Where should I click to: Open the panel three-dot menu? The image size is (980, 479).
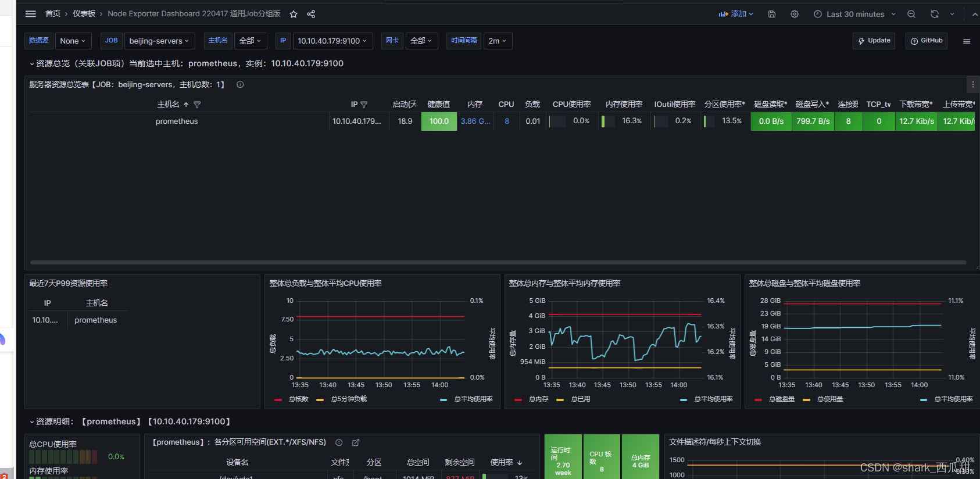pos(973,85)
